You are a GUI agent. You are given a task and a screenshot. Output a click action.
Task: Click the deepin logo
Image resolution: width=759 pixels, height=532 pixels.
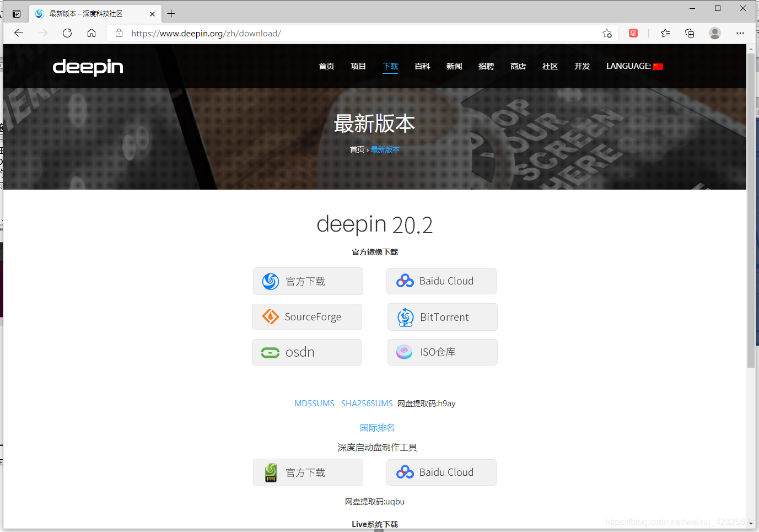point(88,67)
